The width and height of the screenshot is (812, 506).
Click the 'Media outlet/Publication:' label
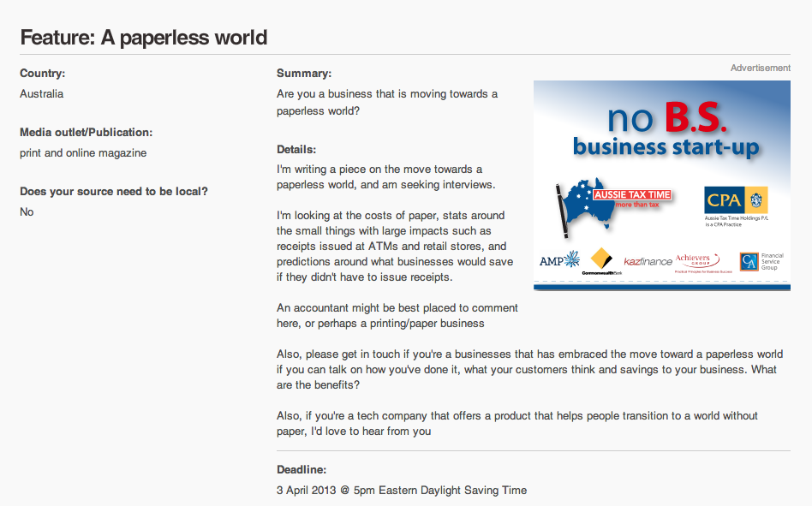pos(86,133)
